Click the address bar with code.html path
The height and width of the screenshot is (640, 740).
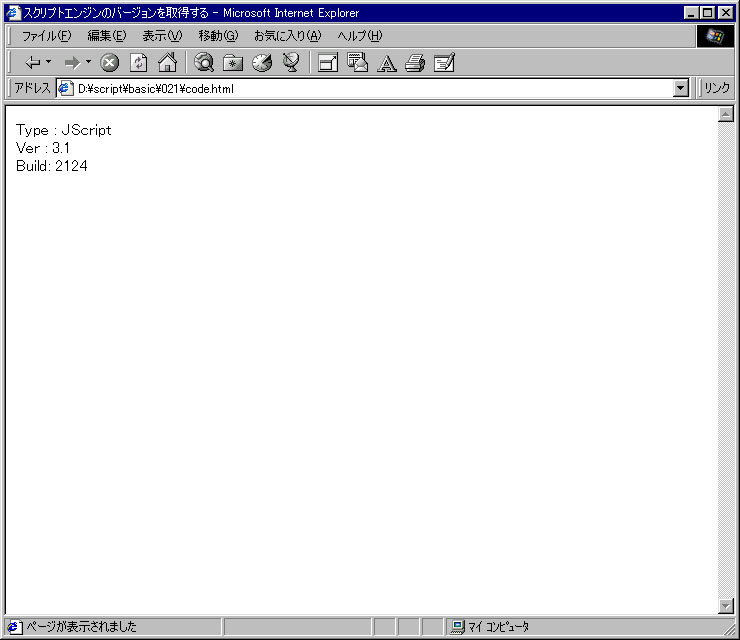[373, 88]
